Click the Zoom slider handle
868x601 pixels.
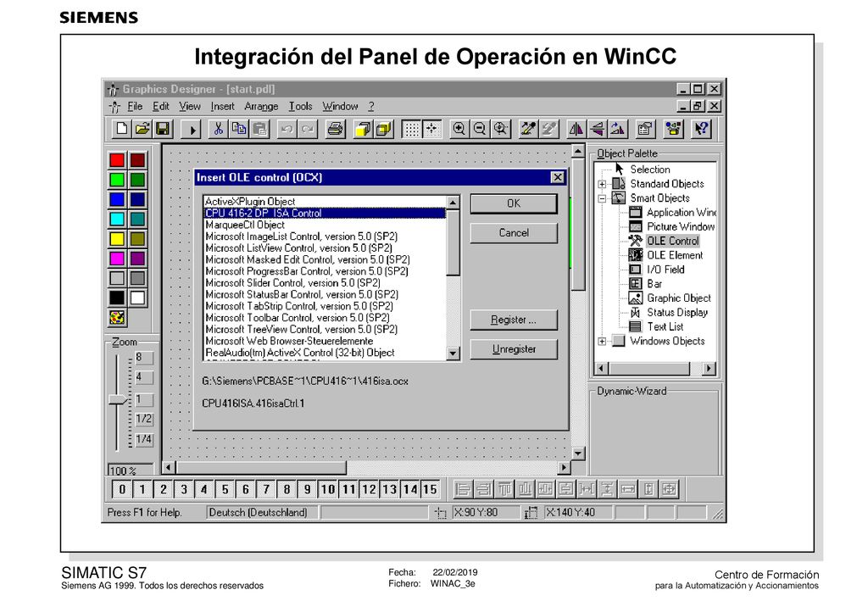[x=118, y=399]
